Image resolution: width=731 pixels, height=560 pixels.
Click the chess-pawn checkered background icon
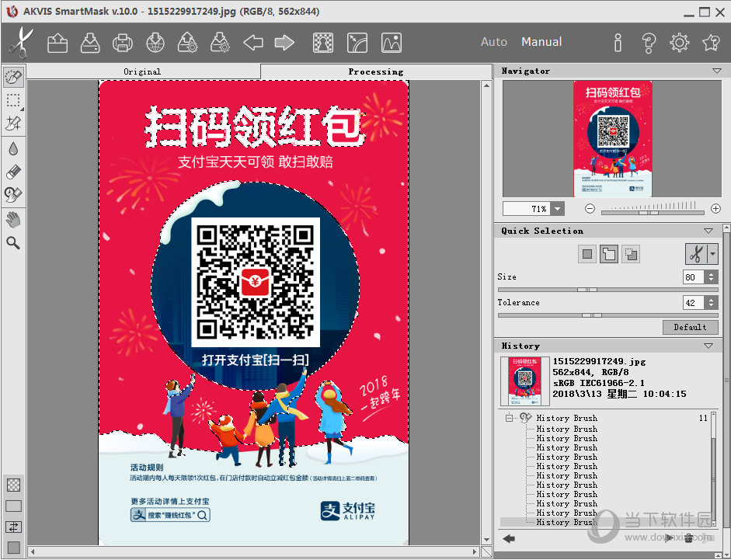322,43
